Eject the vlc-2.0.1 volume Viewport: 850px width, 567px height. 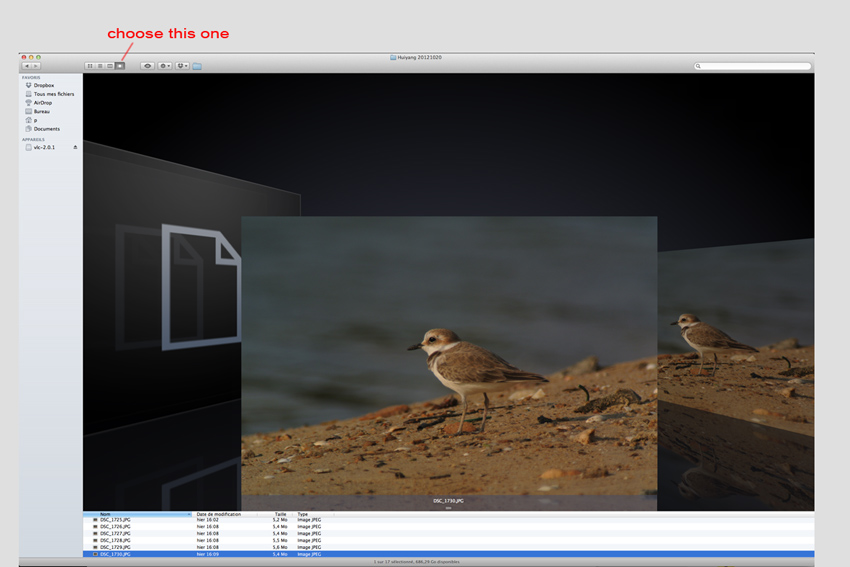[x=75, y=147]
